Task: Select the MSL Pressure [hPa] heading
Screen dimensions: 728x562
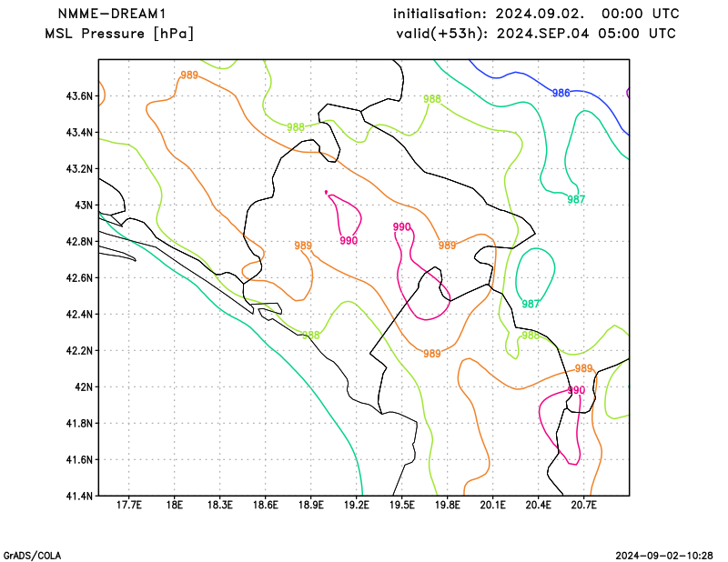Action: click(119, 34)
